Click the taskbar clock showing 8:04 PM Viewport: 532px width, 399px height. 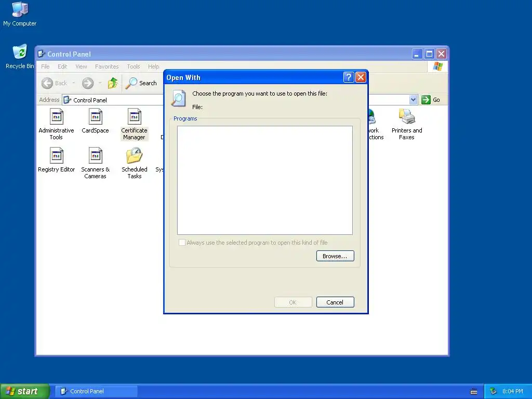click(513, 391)
